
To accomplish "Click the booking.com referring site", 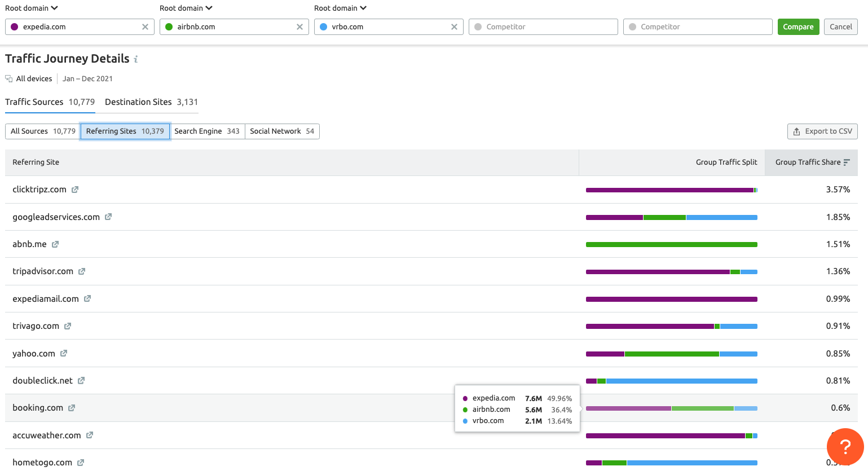I will point(38,408).
